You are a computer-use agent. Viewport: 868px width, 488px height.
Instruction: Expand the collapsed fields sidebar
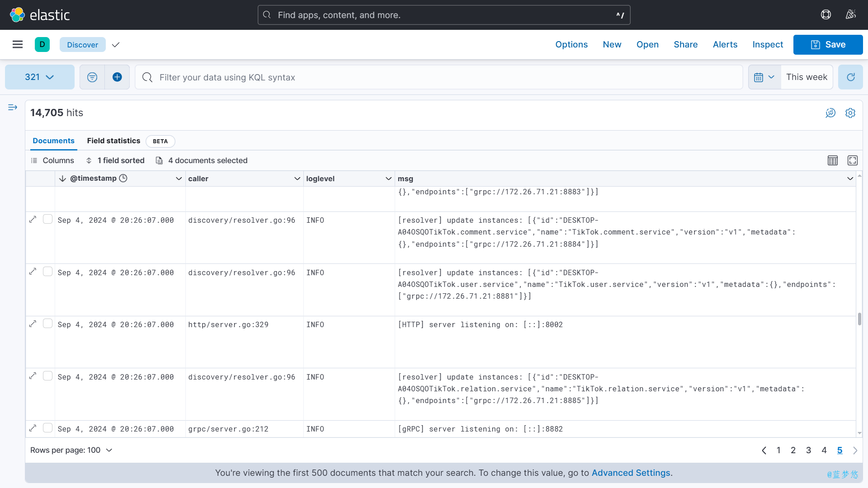pyautogui.click(x=13, y=108)
